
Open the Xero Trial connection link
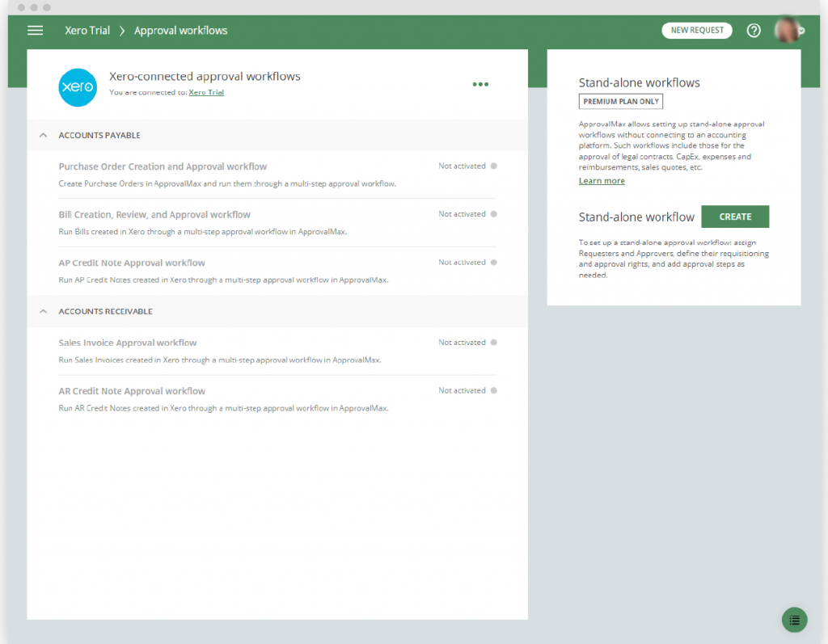206,92
